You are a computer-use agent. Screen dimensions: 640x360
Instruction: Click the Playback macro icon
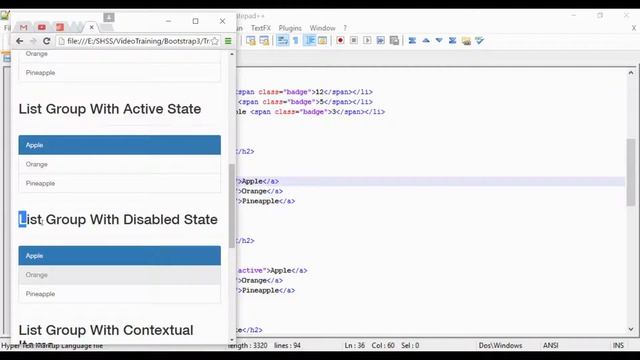pos(367,40)
